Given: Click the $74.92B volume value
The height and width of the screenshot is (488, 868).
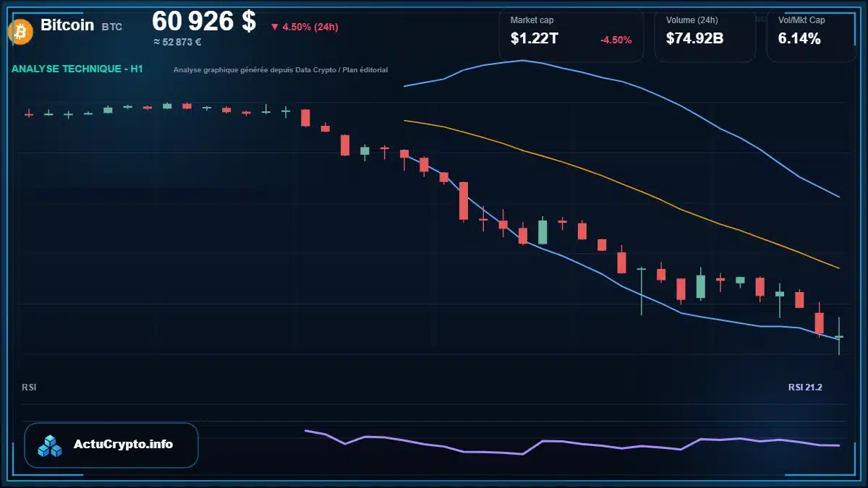Looking at the screenshot, I should point(694,39).
